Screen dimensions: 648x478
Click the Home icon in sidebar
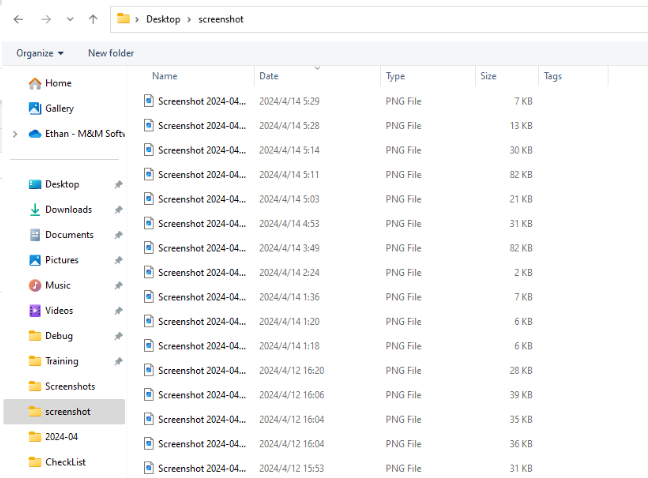[x=35, y=83]
